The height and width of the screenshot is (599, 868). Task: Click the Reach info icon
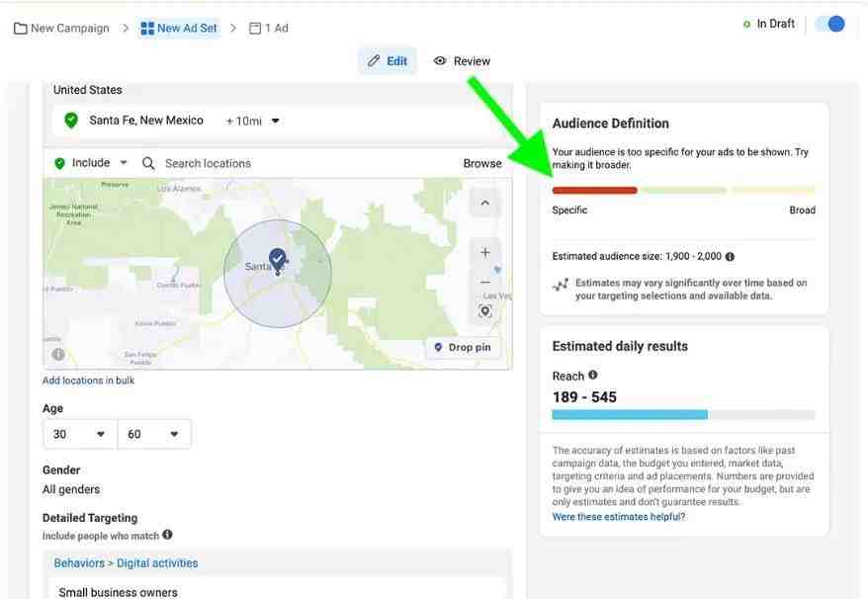click(593, 375)
